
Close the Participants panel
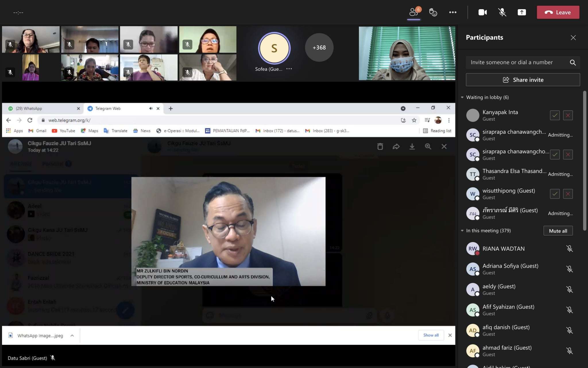pos(573,38)
